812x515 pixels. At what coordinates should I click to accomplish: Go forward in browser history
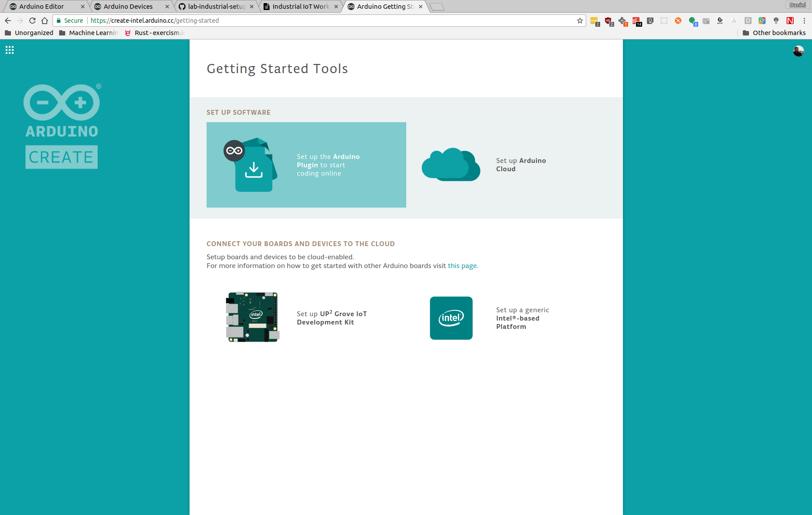[x=20, y=21]
